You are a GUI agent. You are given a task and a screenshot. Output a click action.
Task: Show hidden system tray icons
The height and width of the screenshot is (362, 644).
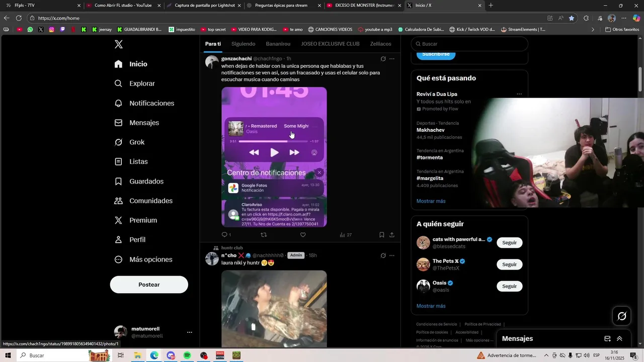(x=546, y=355)
